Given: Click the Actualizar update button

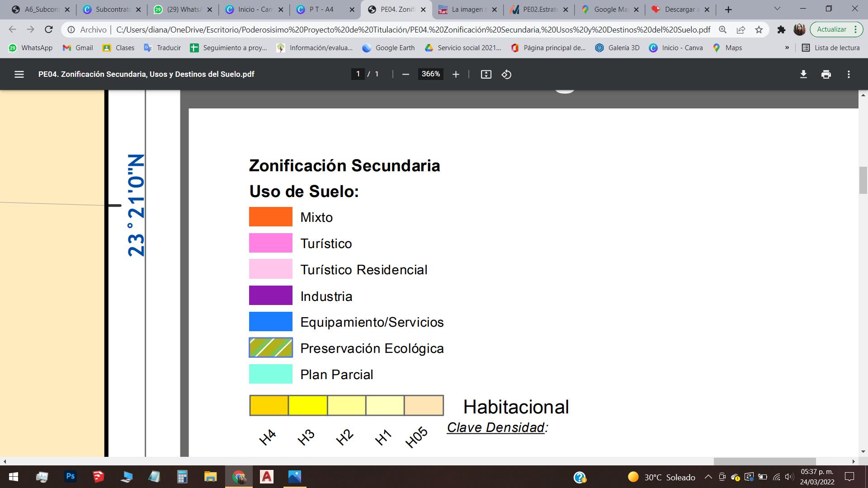Looking at the screenshot, I should click(x=831, y=29).
